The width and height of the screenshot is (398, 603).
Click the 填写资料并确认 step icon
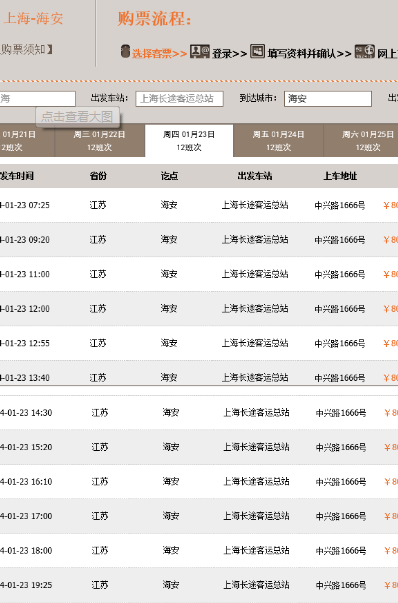click(x=257, y=51)
